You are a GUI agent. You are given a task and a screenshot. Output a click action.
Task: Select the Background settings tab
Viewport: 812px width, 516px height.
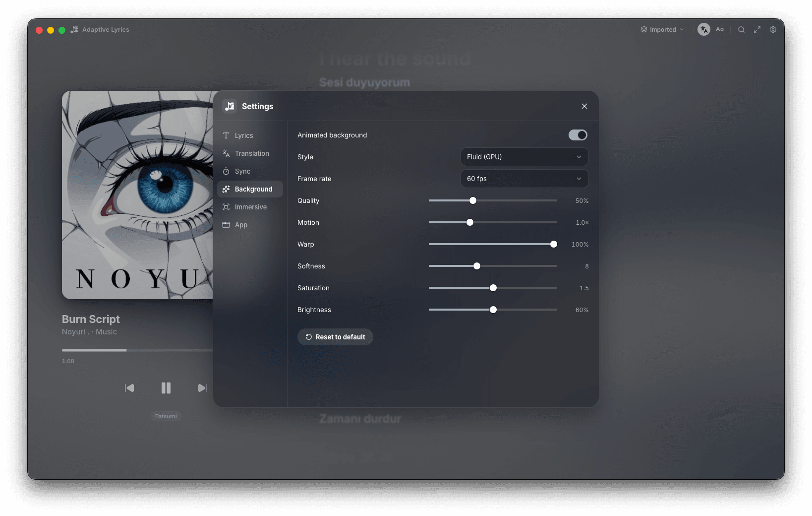coord(250,189)
